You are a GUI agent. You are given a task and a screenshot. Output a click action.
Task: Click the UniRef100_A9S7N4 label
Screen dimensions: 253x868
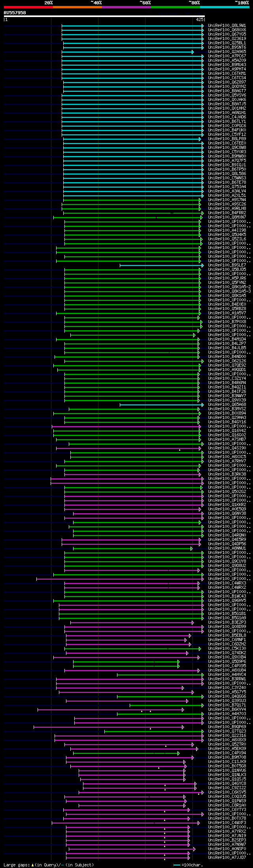[227, 200]
